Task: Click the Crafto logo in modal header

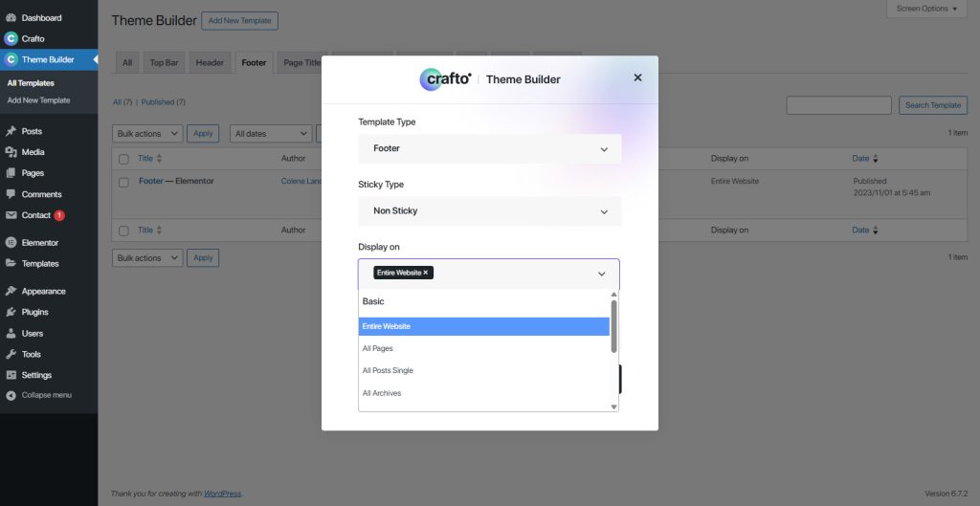Action: click(445, 79)
